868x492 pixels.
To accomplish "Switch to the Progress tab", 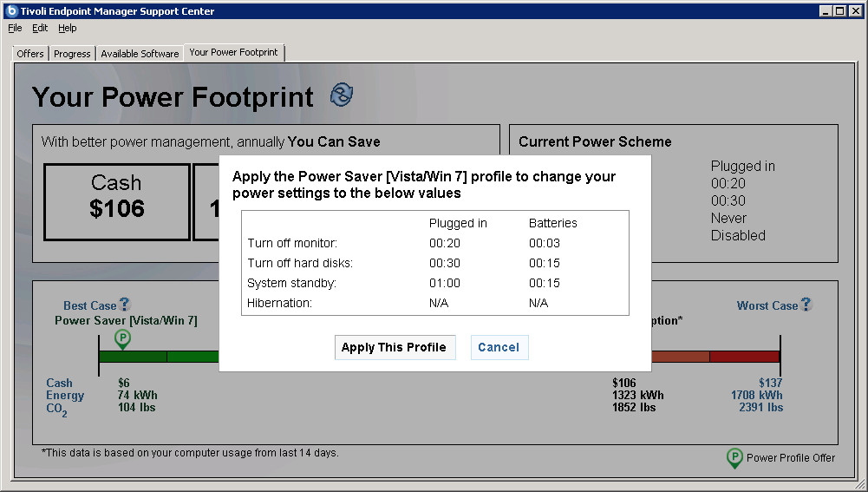I will pyautogui.click(x=72, y=54).
